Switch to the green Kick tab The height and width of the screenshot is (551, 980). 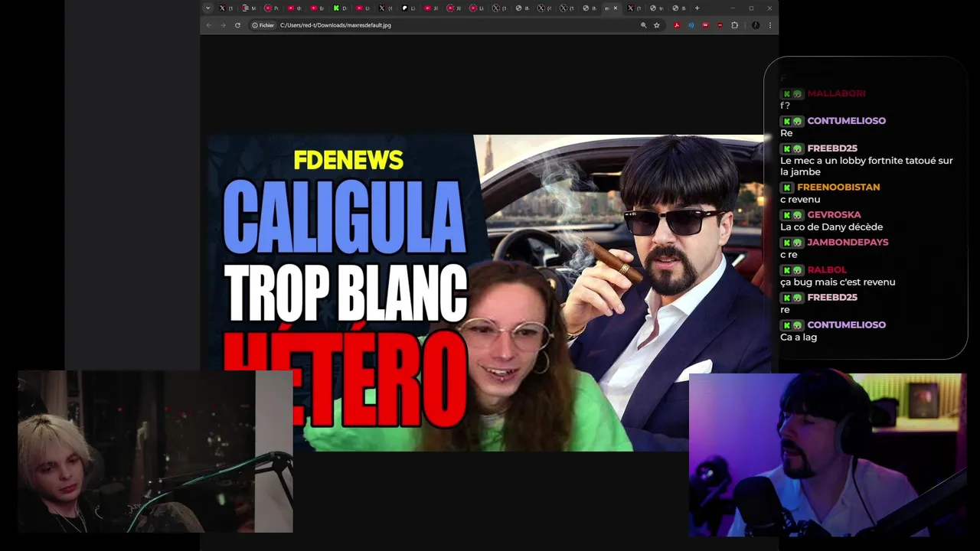tap(339, 8)
